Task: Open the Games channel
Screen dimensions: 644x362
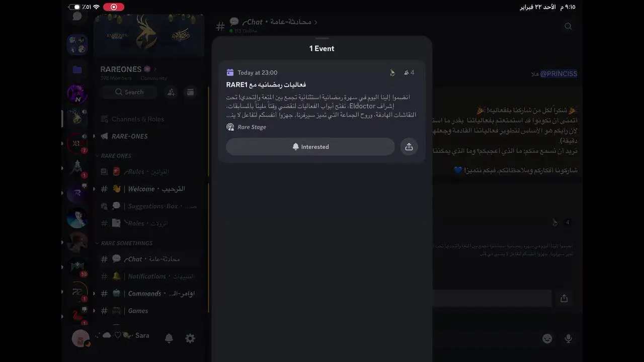Action: [x=138, y=311]
